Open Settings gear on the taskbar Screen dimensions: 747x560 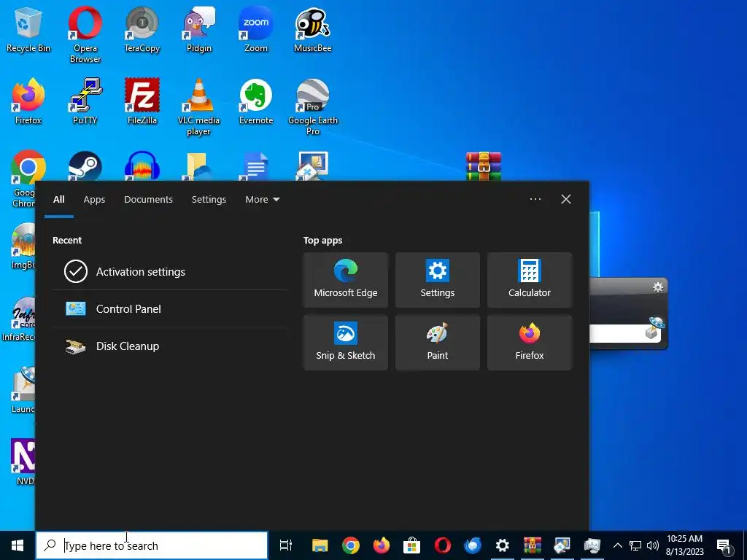click(x=503, y=545)
